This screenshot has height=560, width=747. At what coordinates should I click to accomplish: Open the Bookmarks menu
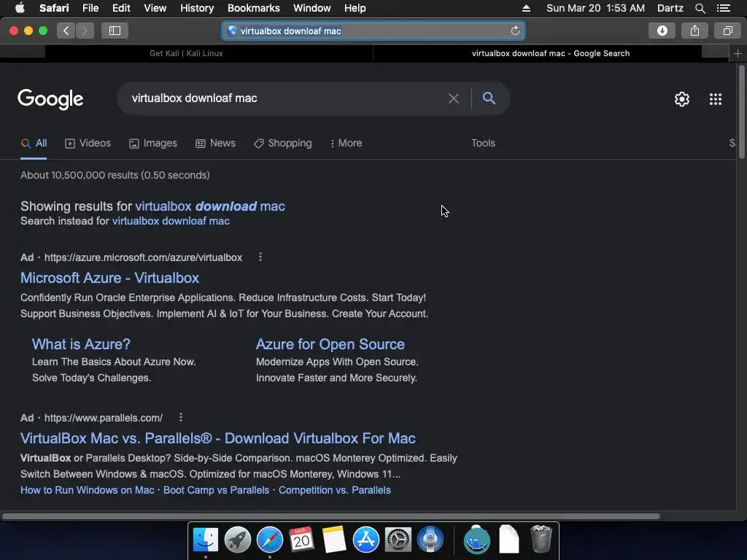[253, 8]
